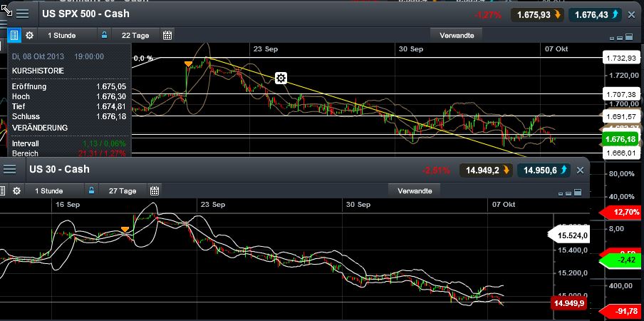Screen dimensions: 644x321
Task: Click the medium pane layout icon in US 30 toolbar
Action: [x=568, y=193]
